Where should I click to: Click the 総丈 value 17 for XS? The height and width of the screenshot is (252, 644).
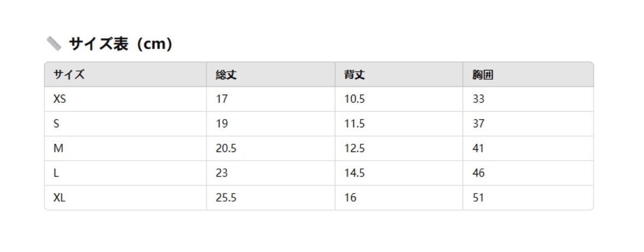(x=222, y=99)
